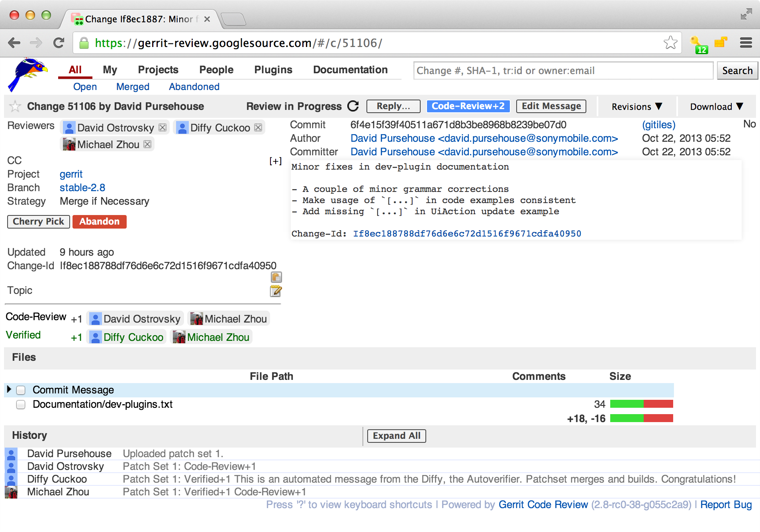Viewport: 760px width, 532px height.
Task: Click the Cherry Pick button
Action: click(x=38, y=221)
